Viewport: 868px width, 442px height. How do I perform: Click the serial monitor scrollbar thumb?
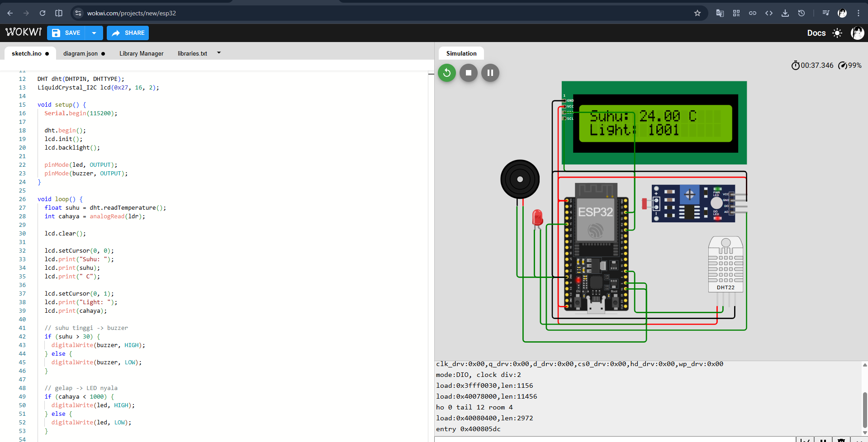(x=865, y=409)
